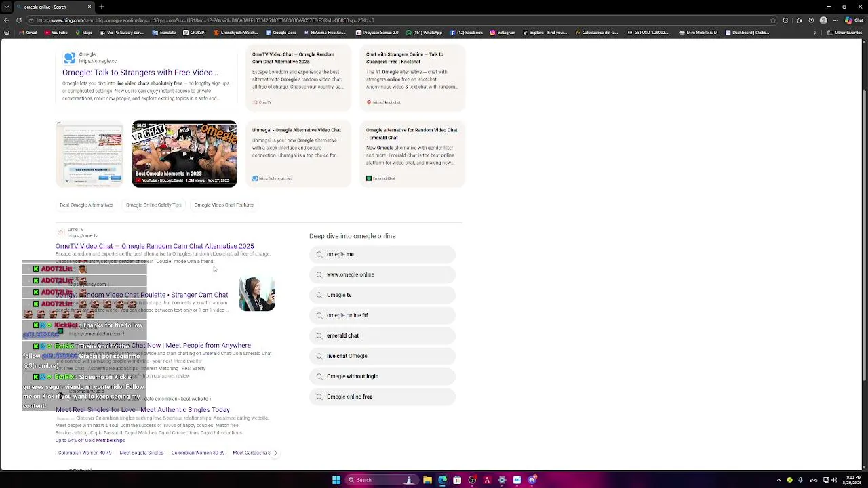
Task: Open the browser extensions icon
Action: [x=785, y=20]
